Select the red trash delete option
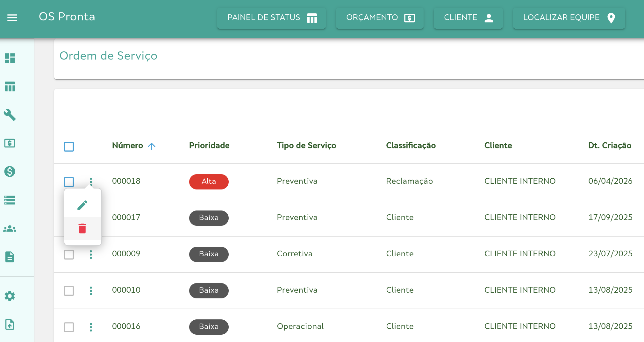 pos(82,229)
